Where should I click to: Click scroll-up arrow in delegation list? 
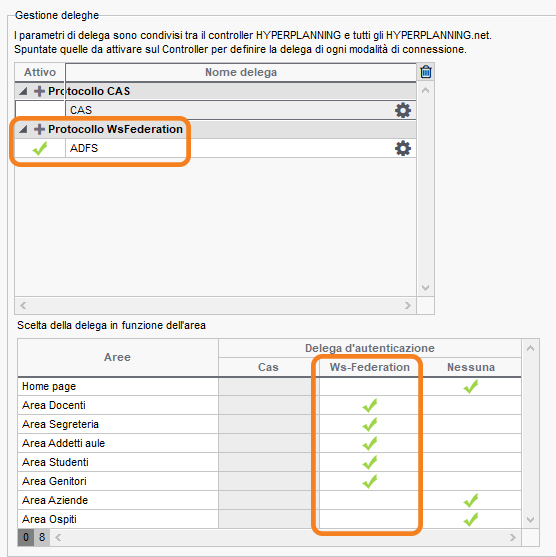click(x=425, y=91)
